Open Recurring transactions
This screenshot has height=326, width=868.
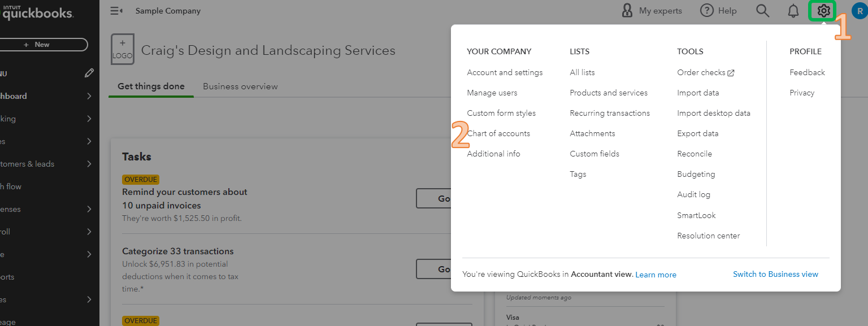point(610,113)
